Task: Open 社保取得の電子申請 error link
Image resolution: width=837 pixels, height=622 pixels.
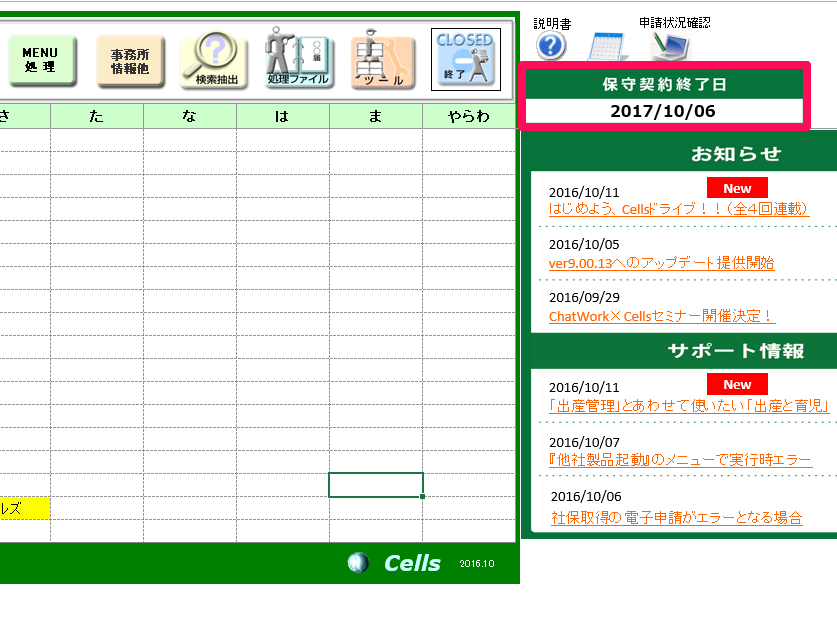Action: point(677,517)
